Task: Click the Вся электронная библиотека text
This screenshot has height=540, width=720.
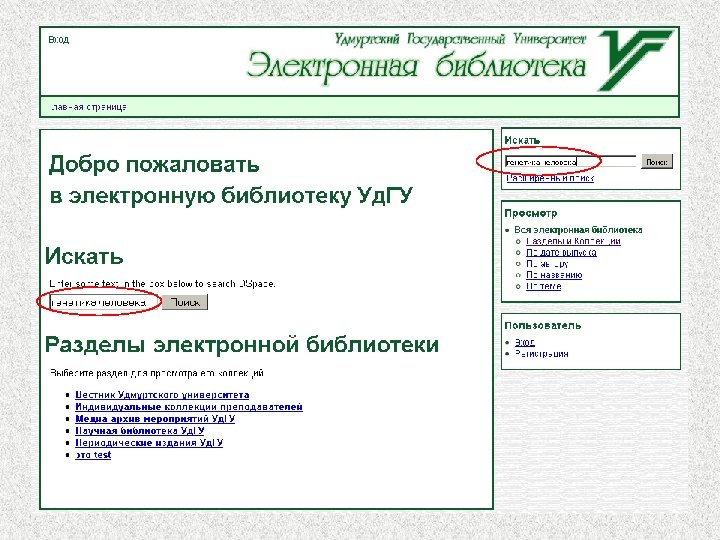Action: tap(578, 230)
